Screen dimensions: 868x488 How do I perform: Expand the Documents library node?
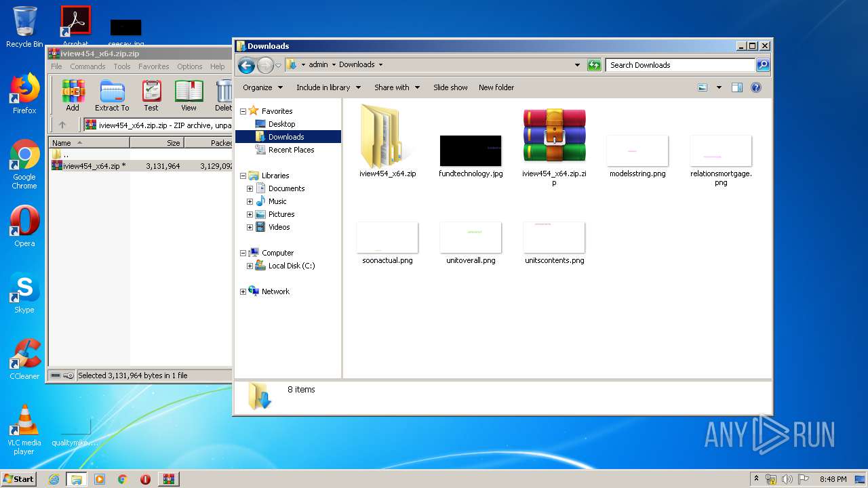(250, 188)
